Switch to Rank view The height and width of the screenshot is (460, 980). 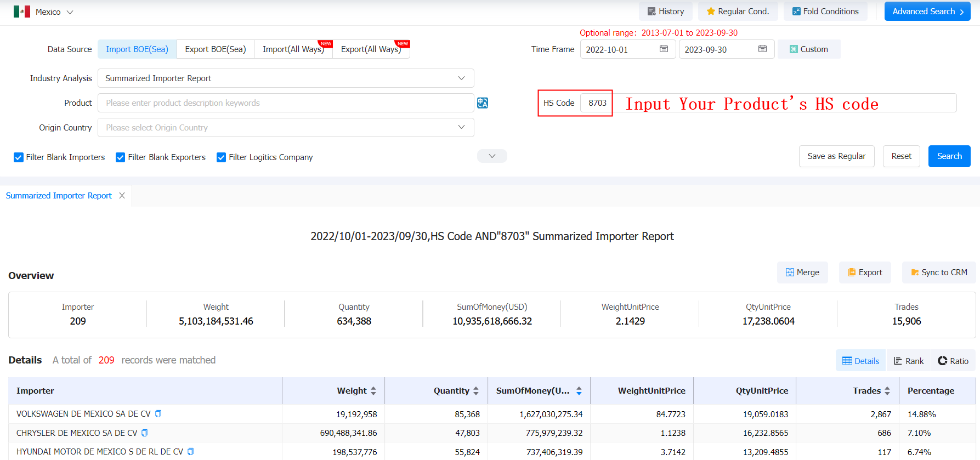coord(909,361)
